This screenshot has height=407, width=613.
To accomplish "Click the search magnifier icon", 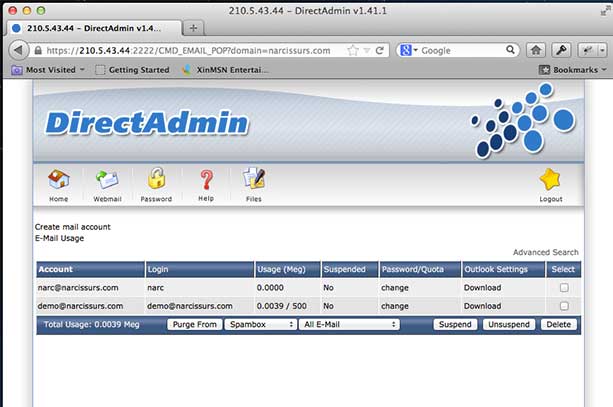I will click(510, 50).
